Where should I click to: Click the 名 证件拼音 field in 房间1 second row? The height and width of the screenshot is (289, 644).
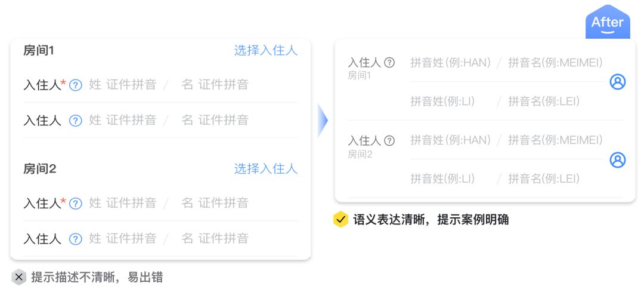click(x=215, y=120)
